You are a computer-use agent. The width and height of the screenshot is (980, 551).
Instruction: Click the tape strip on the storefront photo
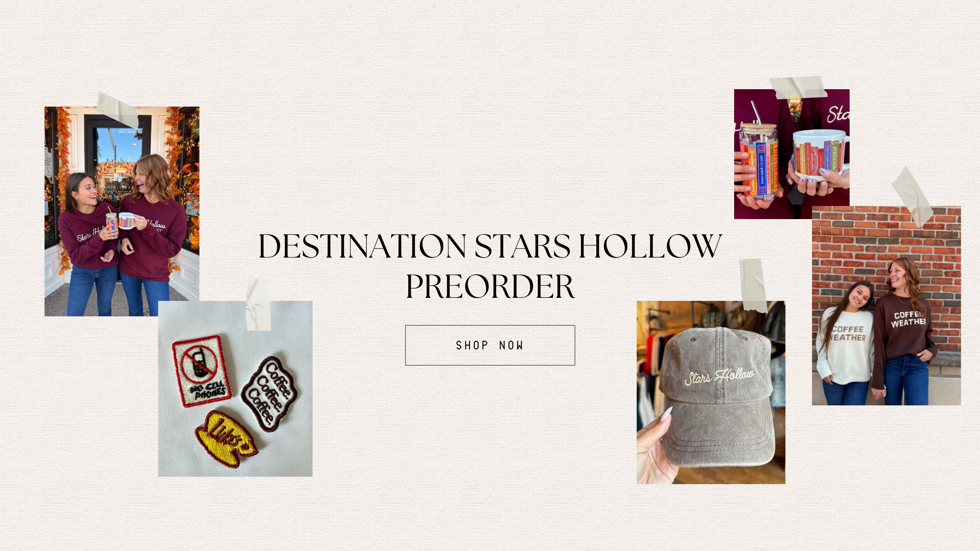coord(118,110)
